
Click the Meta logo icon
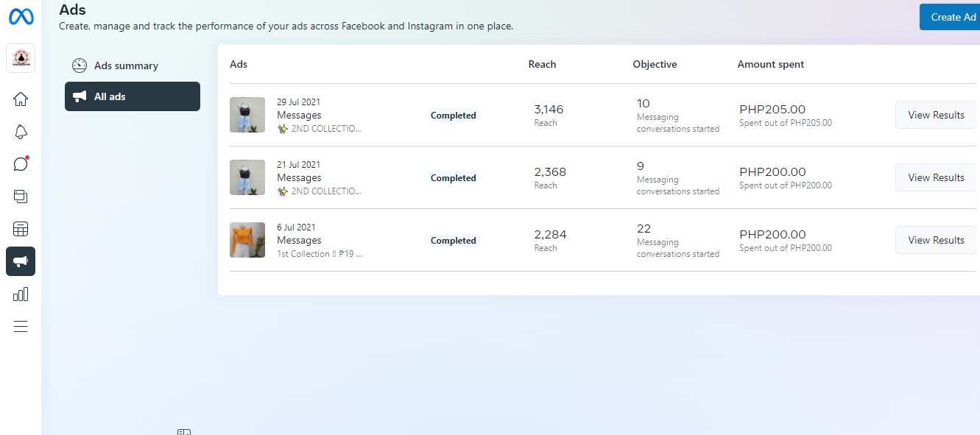coord(21,16)
